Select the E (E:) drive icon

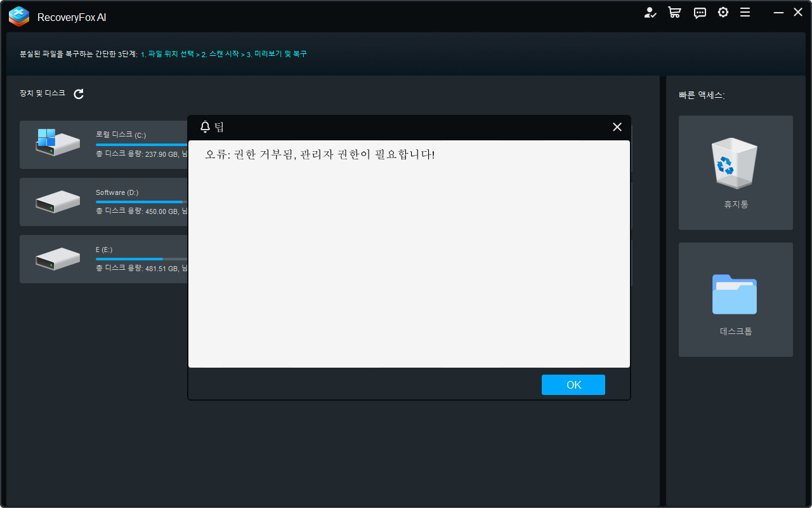(58, 258)
